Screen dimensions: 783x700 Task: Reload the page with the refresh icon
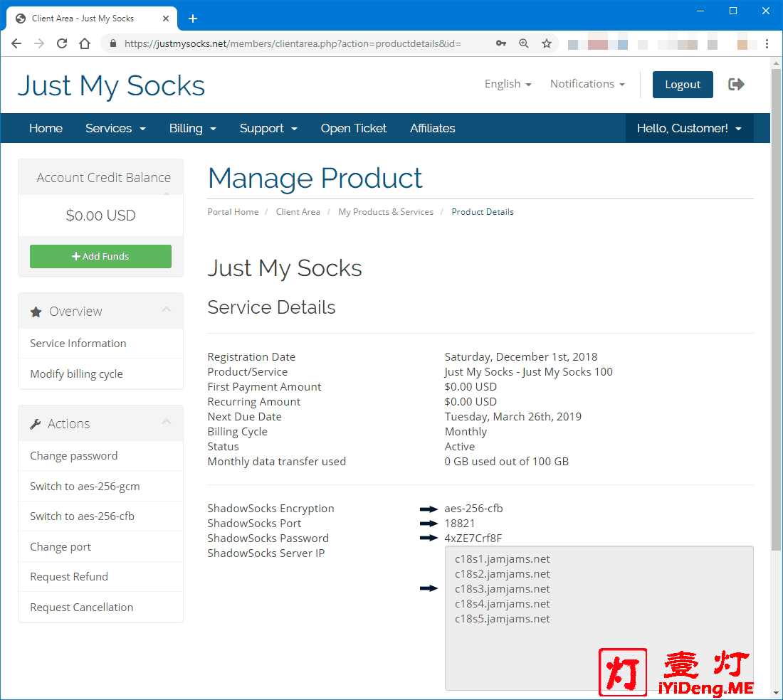62,43
